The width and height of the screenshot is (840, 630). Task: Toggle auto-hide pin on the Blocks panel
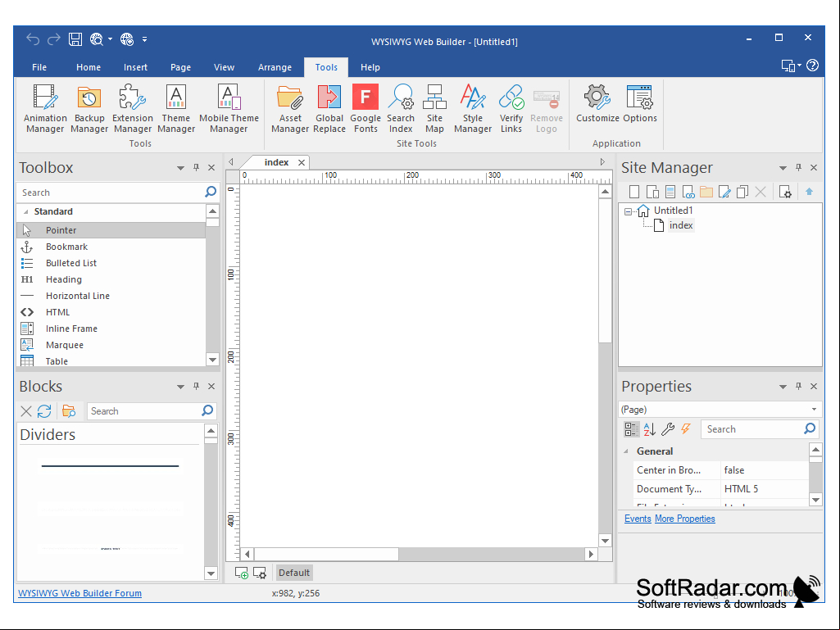pos(196,386)
